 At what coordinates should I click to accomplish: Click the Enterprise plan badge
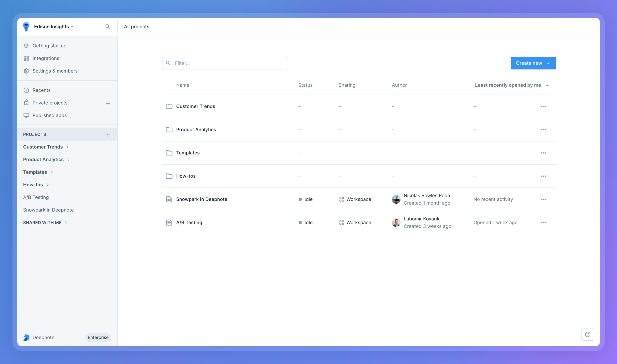98,338
